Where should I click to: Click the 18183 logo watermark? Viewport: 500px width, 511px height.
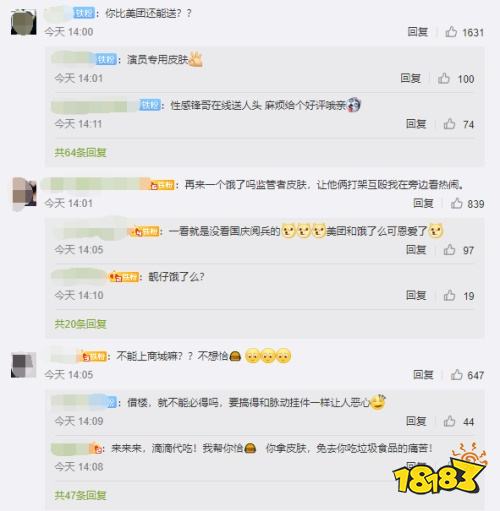click(439, 471)
